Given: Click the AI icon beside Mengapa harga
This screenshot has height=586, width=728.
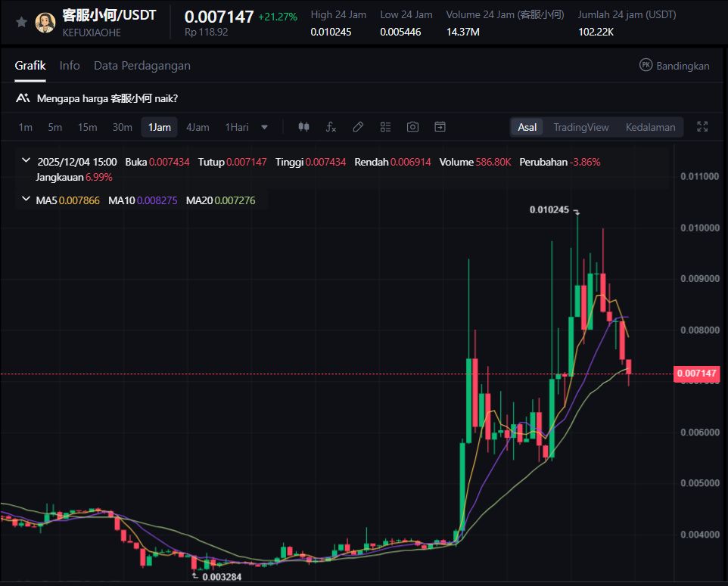Looking at the screenshot, I should click(x=23, y=98).
